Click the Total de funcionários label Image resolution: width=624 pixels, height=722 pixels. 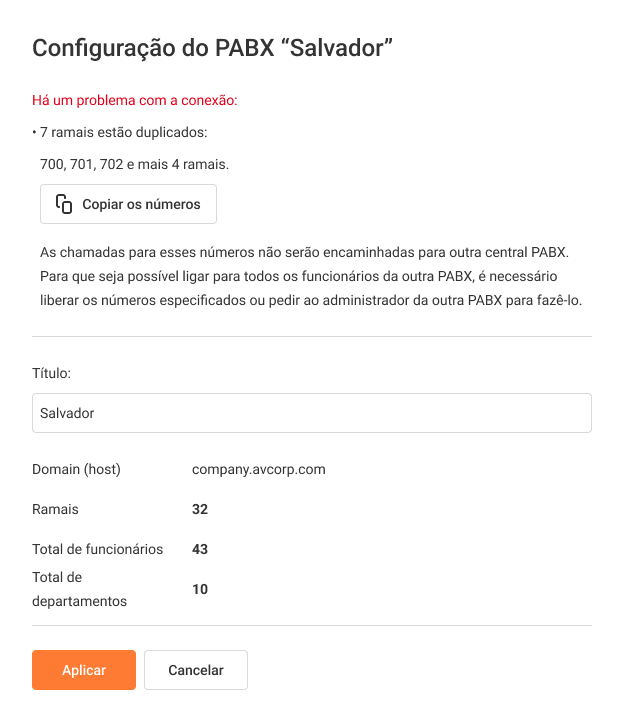[x=97, y=549]
